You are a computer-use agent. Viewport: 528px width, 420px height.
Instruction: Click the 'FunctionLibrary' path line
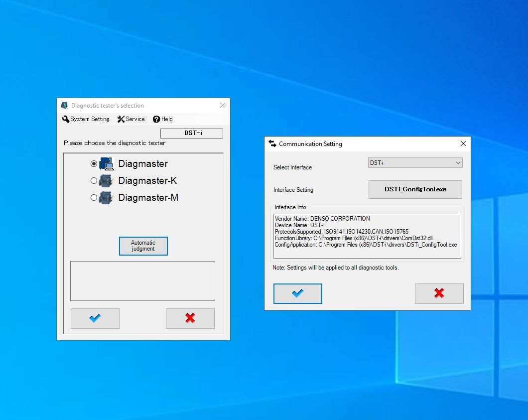tap(354, 238)
